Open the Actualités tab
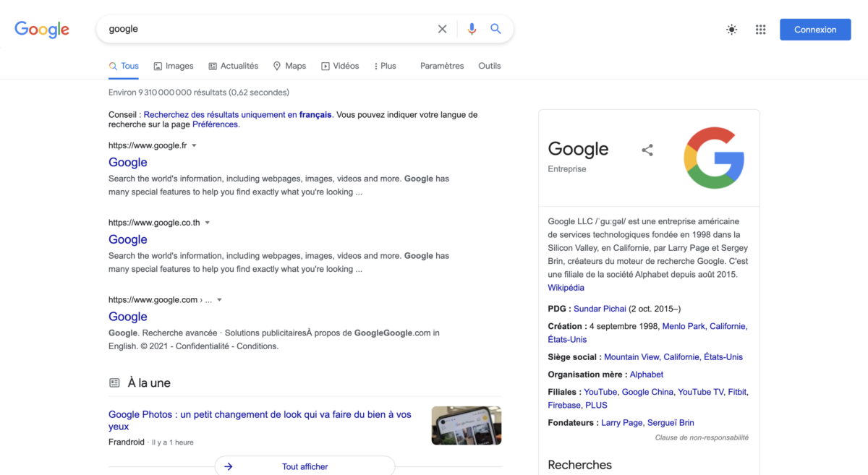The width and height of the screenshot is (868, 475). (234, 66)
